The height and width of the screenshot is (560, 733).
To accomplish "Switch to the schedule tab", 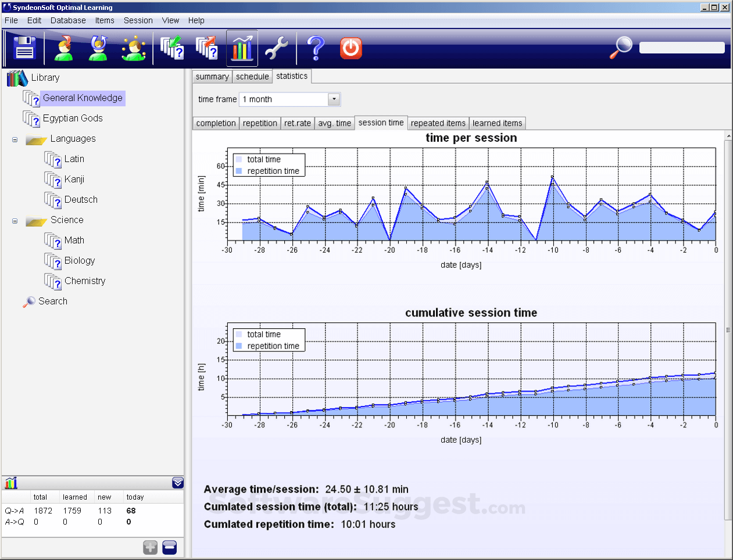I will click(x=252, y=77).
